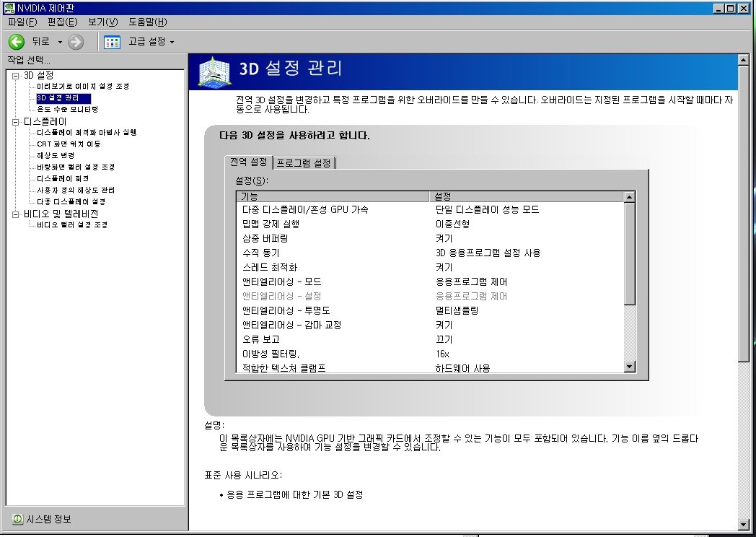Select the 앤티엘리어싱 - 모드 row
Image resolution: width=756 pixels, height=537 pixels.
coord(430,281)
